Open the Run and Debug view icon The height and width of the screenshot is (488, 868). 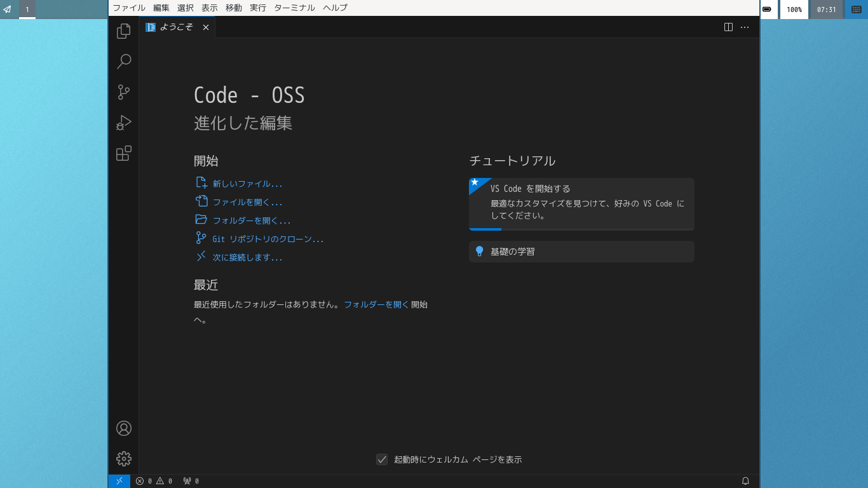pyautogui.click(x=124, y=123)
